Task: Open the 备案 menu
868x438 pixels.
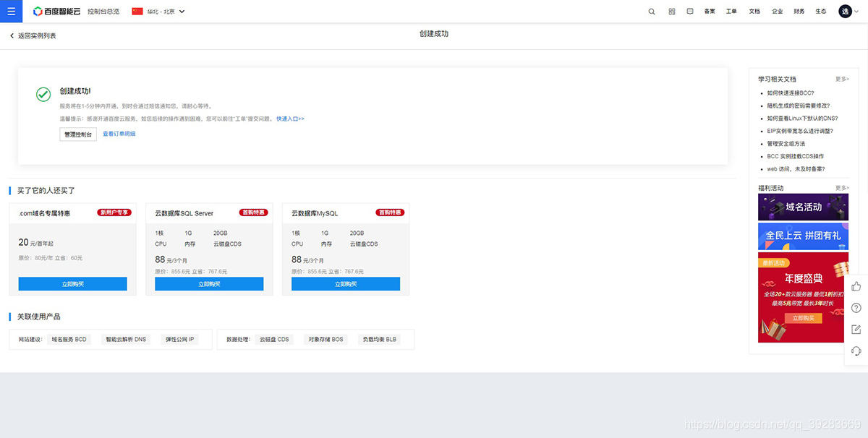Action: 710,12
